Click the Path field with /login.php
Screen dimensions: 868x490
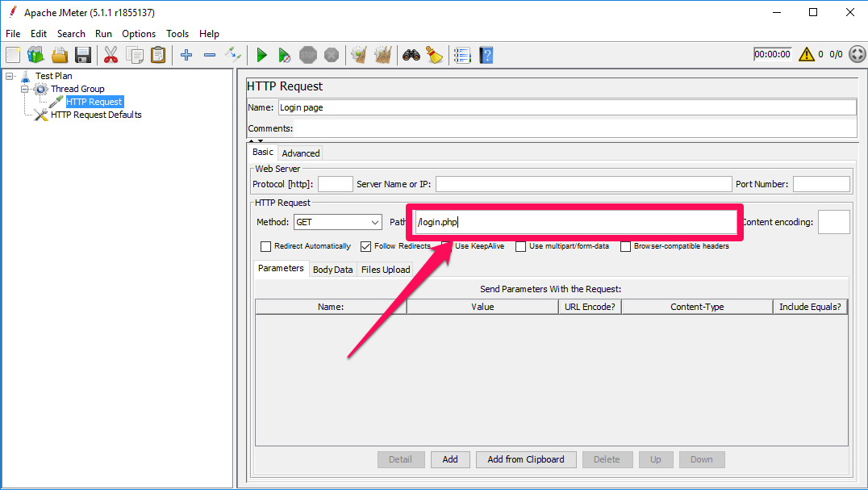tap(576, 222)
